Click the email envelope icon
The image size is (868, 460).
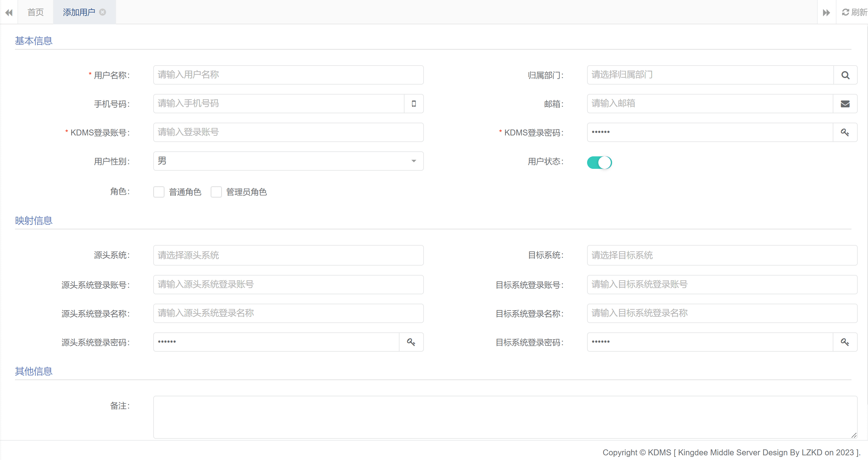(845, 104)
